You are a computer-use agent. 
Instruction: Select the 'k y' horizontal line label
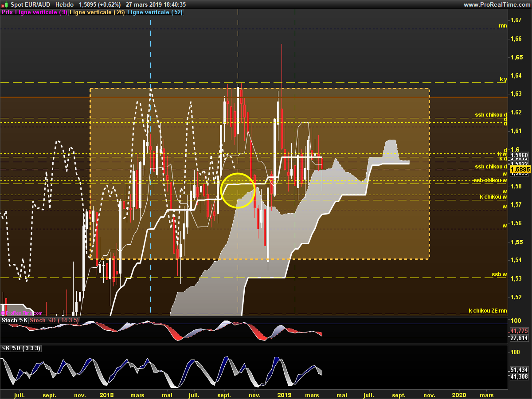tap(503, 80)
